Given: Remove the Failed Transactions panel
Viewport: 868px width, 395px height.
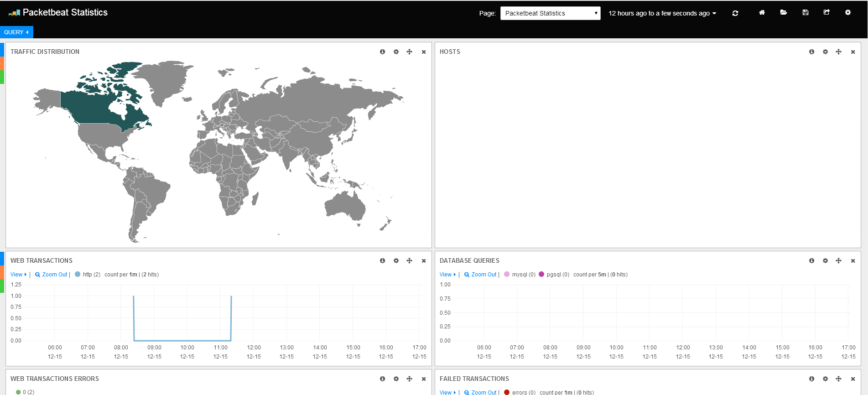Looking at the screenshot, I should (853, 379).
